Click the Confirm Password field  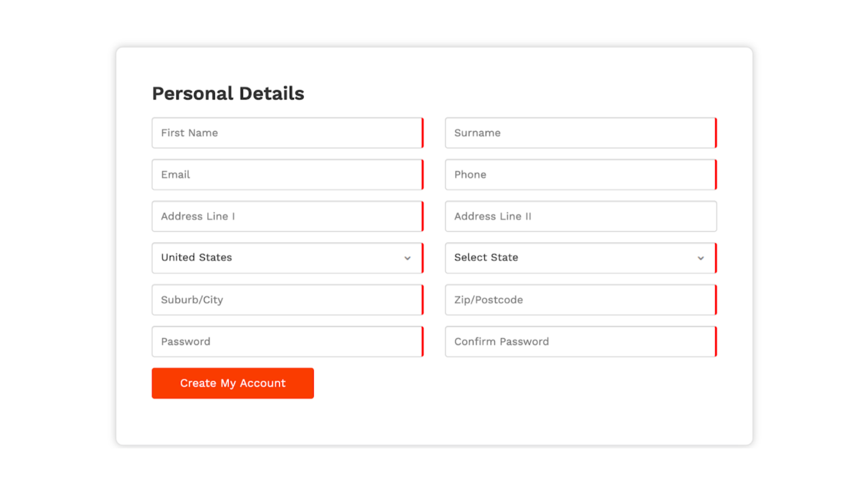coord(581,342)
